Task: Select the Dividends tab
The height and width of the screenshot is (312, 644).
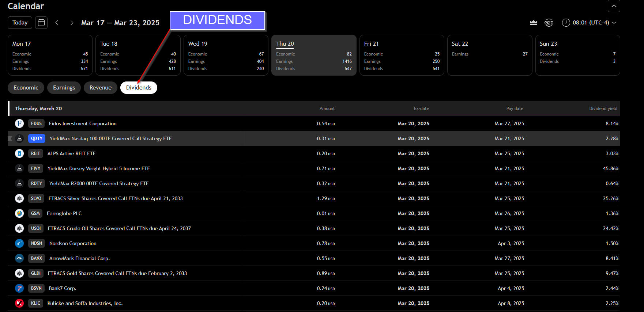Action: click(139, 88)
